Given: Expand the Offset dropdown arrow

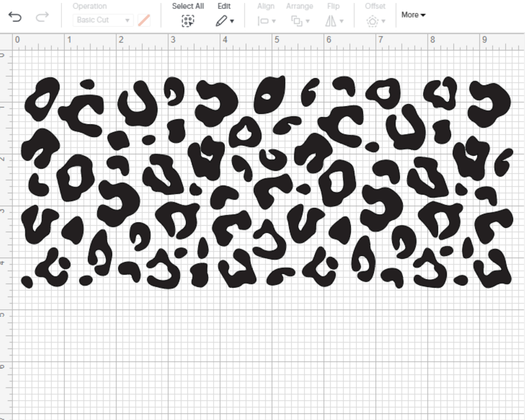Looking at the screenshot, I should [x=384, y=21].
